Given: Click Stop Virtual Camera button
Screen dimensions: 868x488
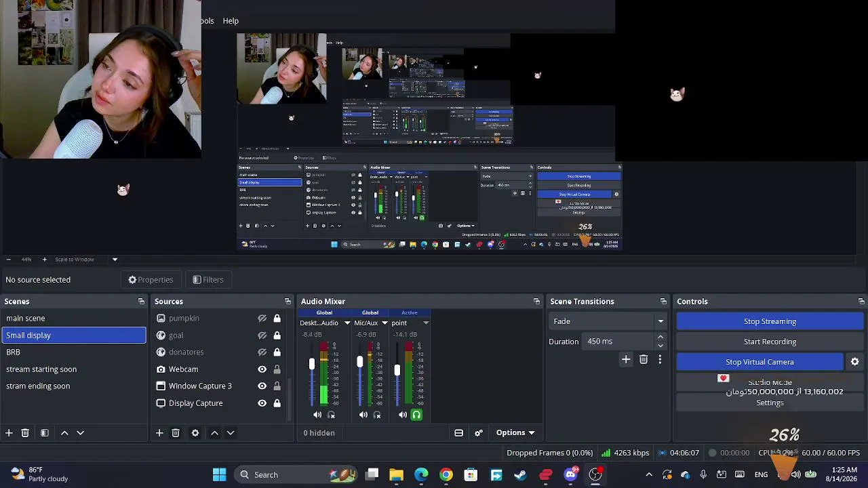Looking at the screenshot, I should tap(759, 362).
